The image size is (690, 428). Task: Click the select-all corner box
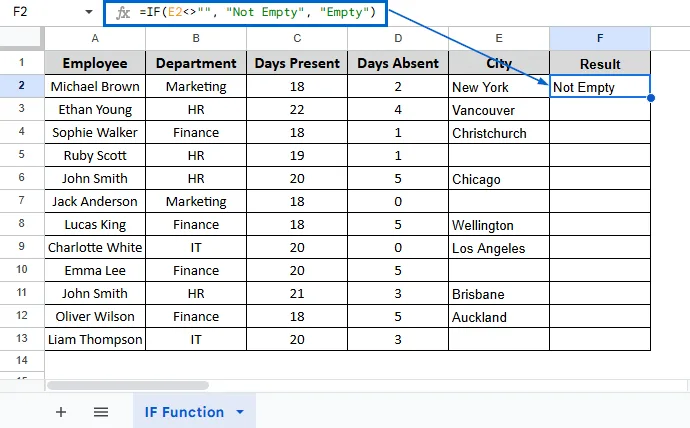point(22,38)
